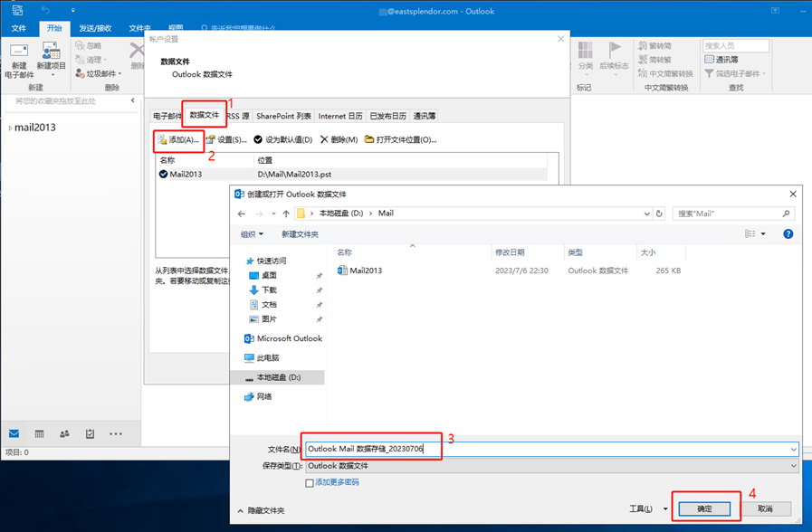This screenshot has width=812, height=532.
Task: Click the 确定 confirm button
Action: click(704, 509)
